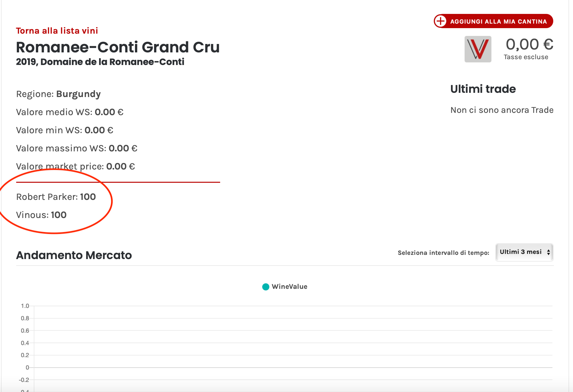Select the 2019, Domaine de la Romanee-Conti subtitle
The image size is (573, 392).
tap(100, 62)
